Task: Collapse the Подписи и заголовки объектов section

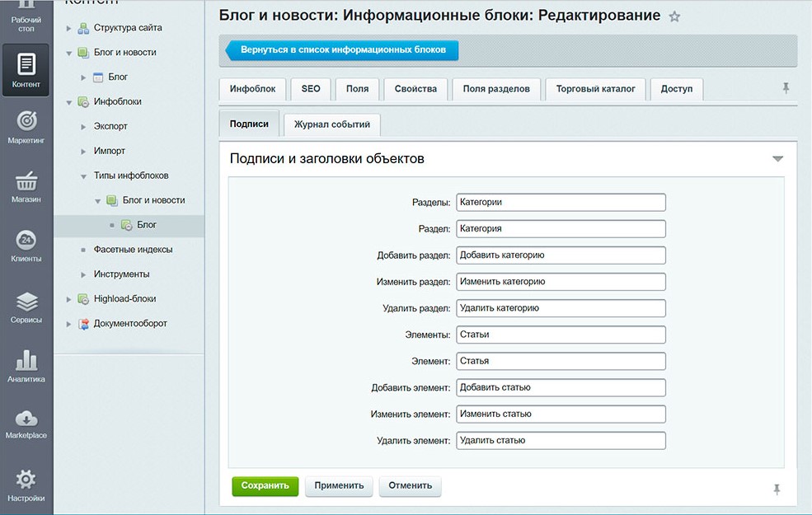Action: (x=778, y=159)
